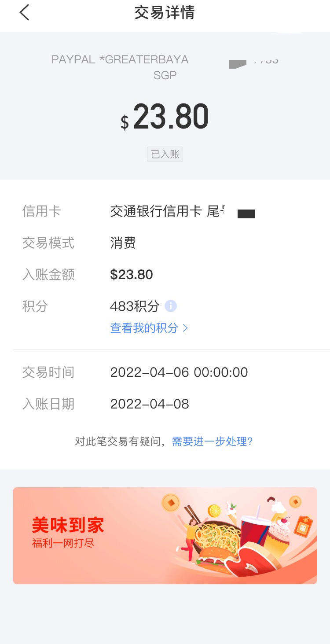Tap the transaction time 2022-04-06 00:00:00
330x644 pixels.
[179, 372]
